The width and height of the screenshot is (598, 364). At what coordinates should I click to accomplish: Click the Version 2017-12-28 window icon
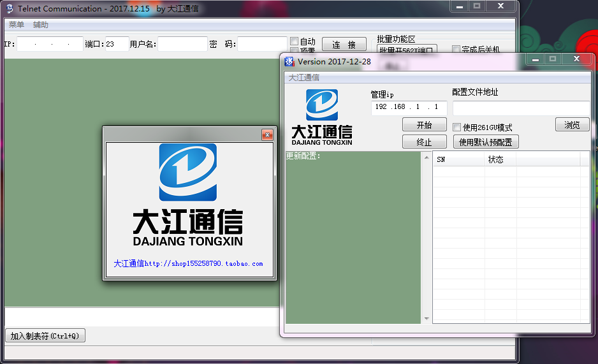point(289,62)
